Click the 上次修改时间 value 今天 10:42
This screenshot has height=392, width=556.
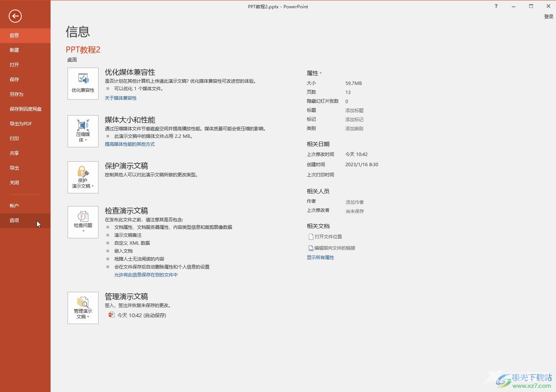tap(356, 154)
